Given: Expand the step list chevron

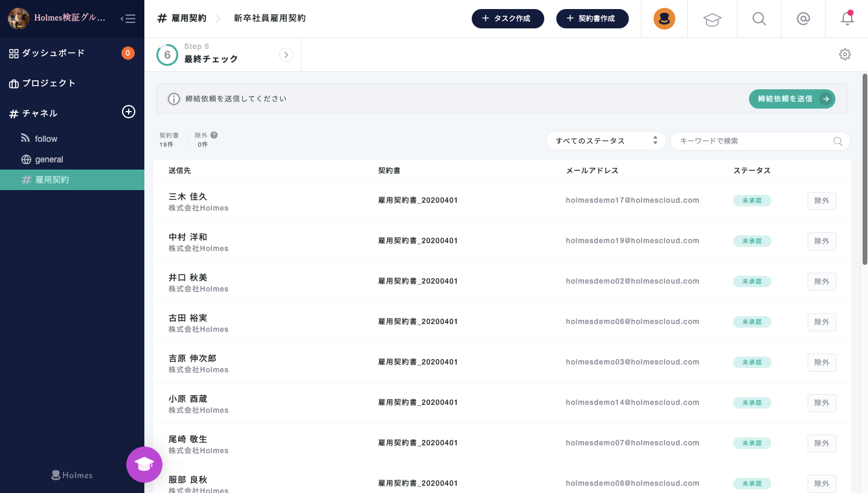Looking at the screenshot, I should (x=286, y=55).
